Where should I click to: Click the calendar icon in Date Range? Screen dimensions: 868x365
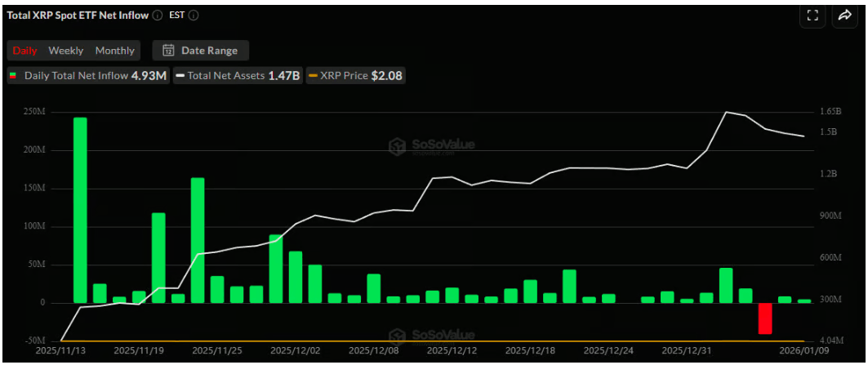pos(168,51)
